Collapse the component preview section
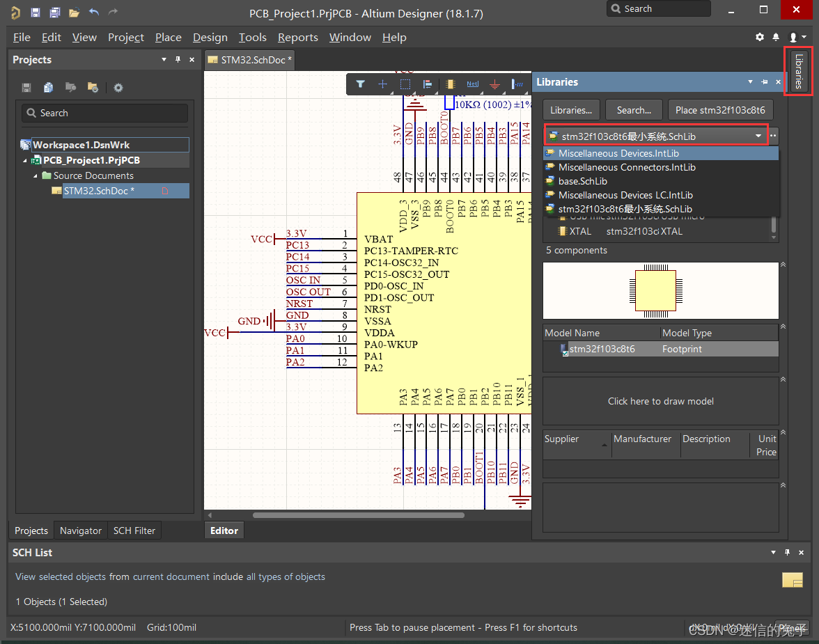The image size is (819, 644). tap(783, 265)
